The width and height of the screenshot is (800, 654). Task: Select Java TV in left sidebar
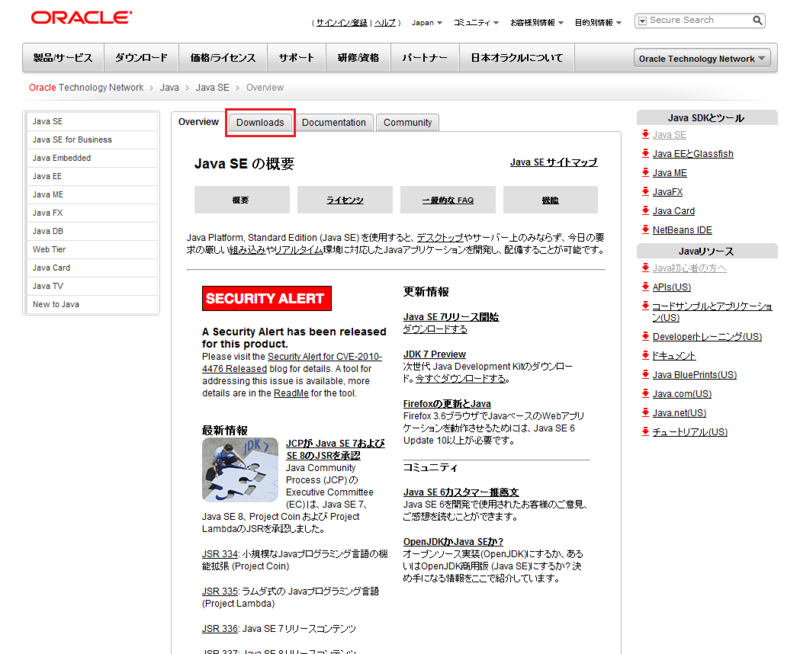click(x=92, y=286)
